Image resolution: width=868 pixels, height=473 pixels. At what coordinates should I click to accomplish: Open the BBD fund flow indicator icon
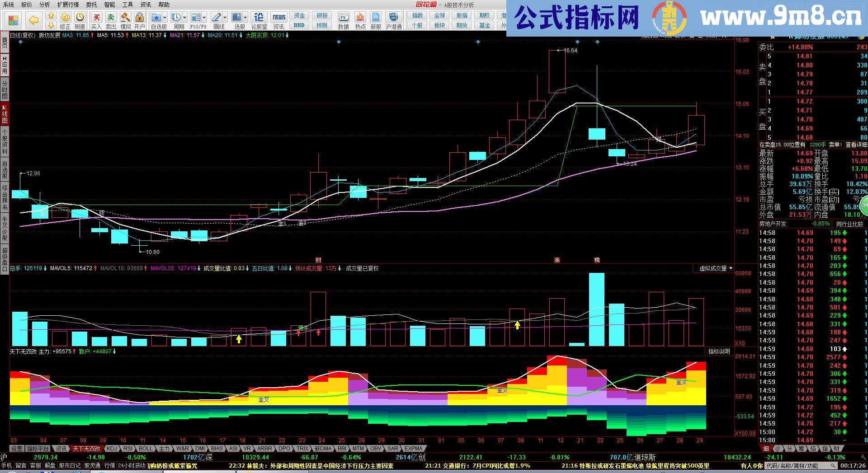pos(298,24)
